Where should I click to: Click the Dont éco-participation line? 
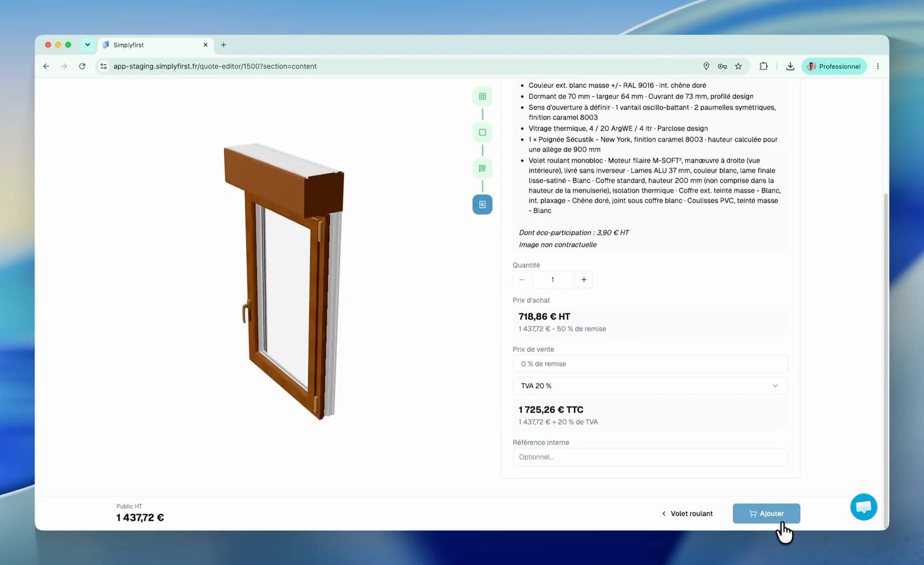[574, 233]
